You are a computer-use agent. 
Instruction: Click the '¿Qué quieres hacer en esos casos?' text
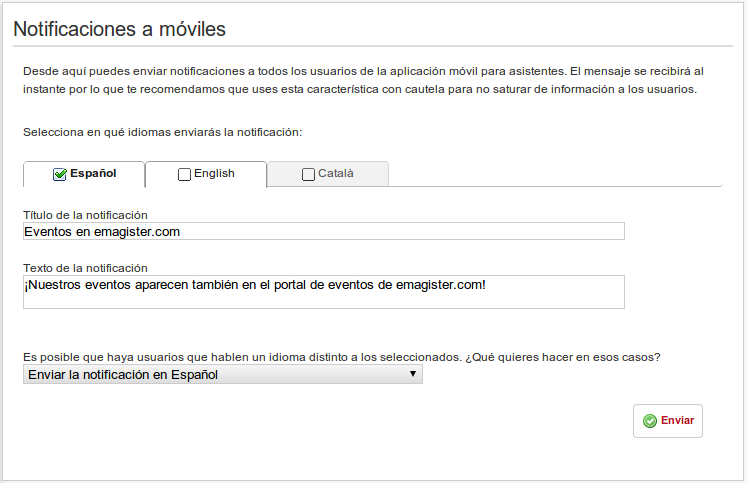(x=563, y=357)
